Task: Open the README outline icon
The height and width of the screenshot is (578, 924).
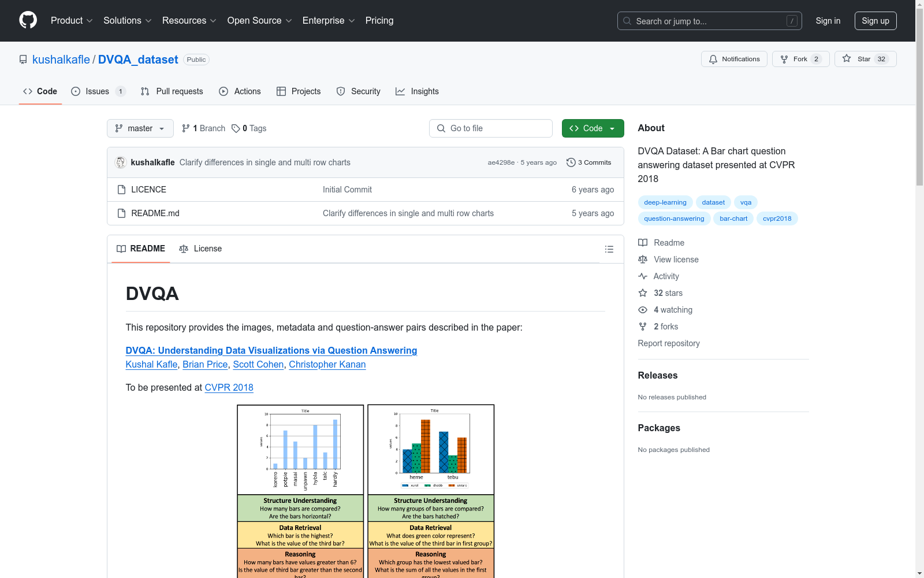Action: point(609,249)
